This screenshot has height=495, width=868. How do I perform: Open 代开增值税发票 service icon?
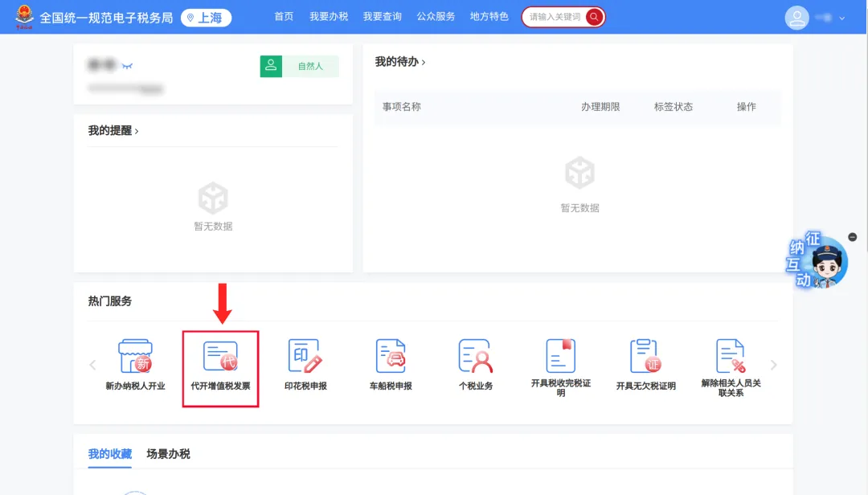[220, 356]
